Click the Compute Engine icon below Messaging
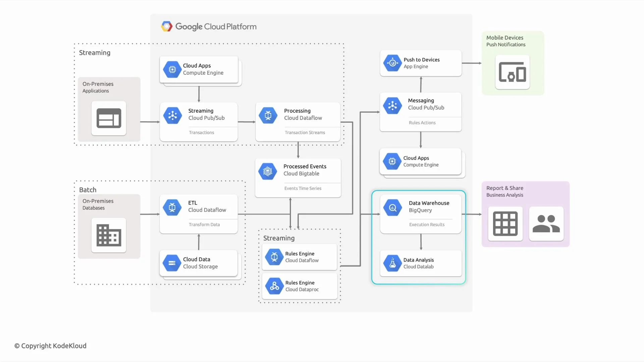The width and height of the screenshot is (644, 362). (392, 161)
